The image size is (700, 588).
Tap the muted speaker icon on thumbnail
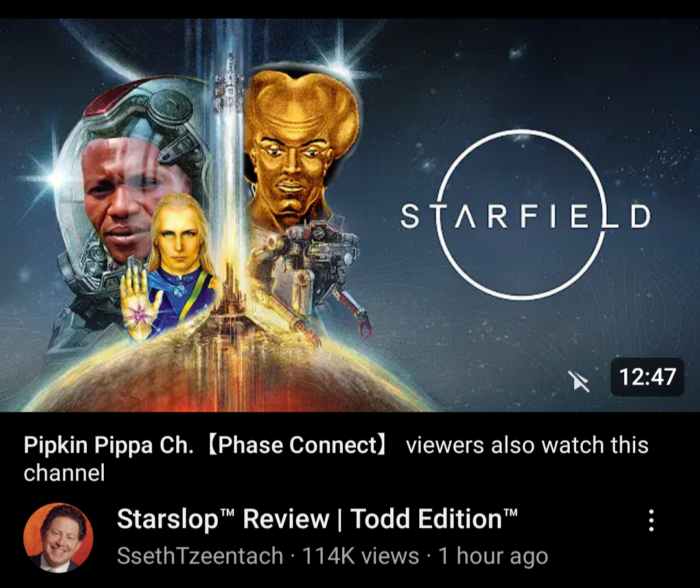579,382
